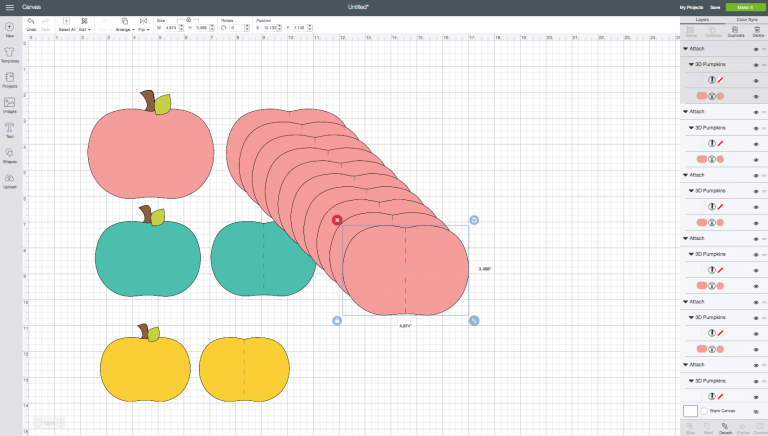Open the Templates panel
This screenshot has height=436, width=768.
pyautogui.click(x=9, y=54)
